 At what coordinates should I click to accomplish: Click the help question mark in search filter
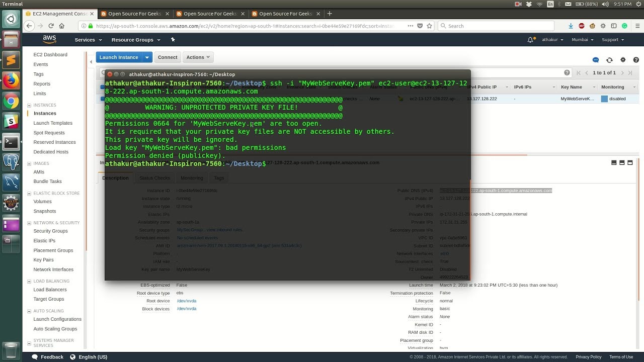click(567, 72)
